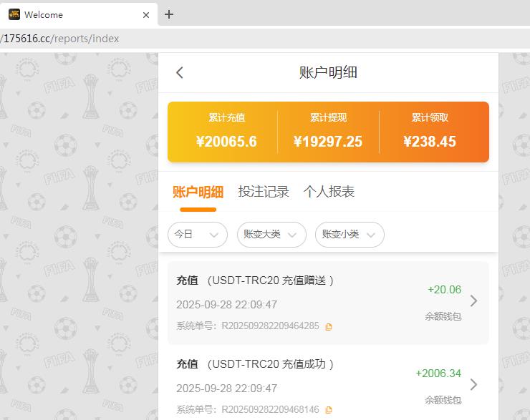Click the 累计充值 amount ¥20065.6
530x420 pixels.
coord(226,142)
